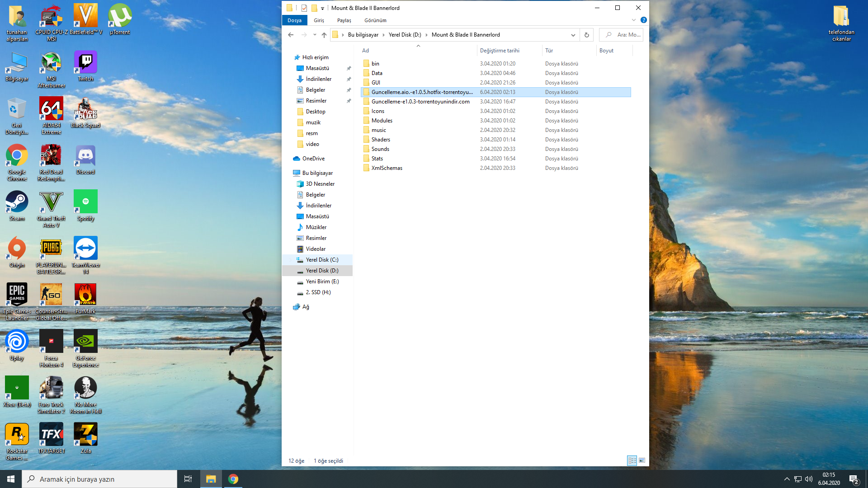Sort by Değiştirme tarihi column header
Viewport: 868px width, 488px height.
(x=509, y=51)
